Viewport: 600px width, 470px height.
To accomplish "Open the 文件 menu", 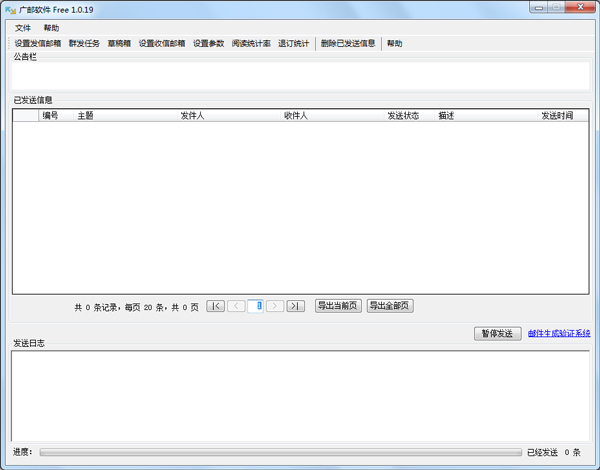I will point(23,28).
